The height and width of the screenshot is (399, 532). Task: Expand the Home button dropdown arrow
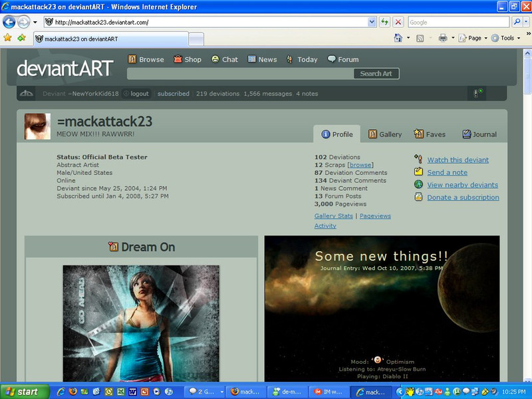pos(408,38)
